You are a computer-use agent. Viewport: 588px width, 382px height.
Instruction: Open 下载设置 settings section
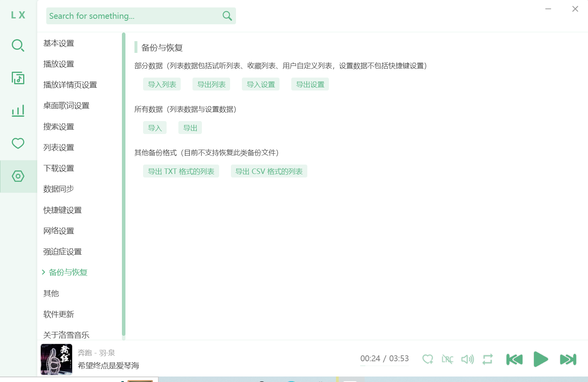click(x=59, y=168)
